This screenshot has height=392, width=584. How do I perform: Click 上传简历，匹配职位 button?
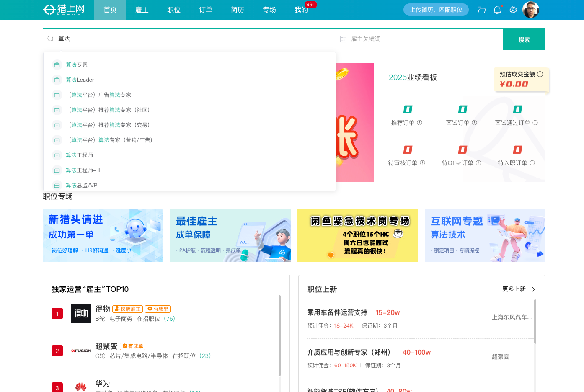click(436, 10)
